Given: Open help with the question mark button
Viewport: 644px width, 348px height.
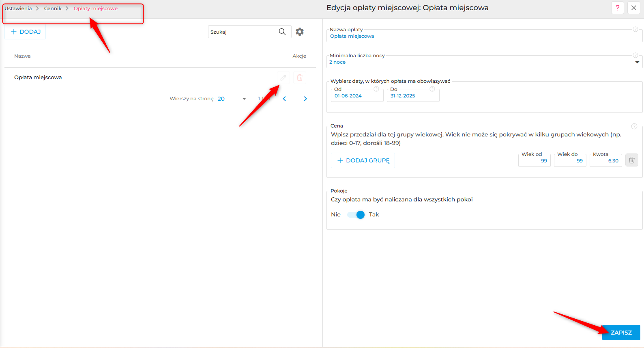Looking at the screenshot, I should (618, 8).
